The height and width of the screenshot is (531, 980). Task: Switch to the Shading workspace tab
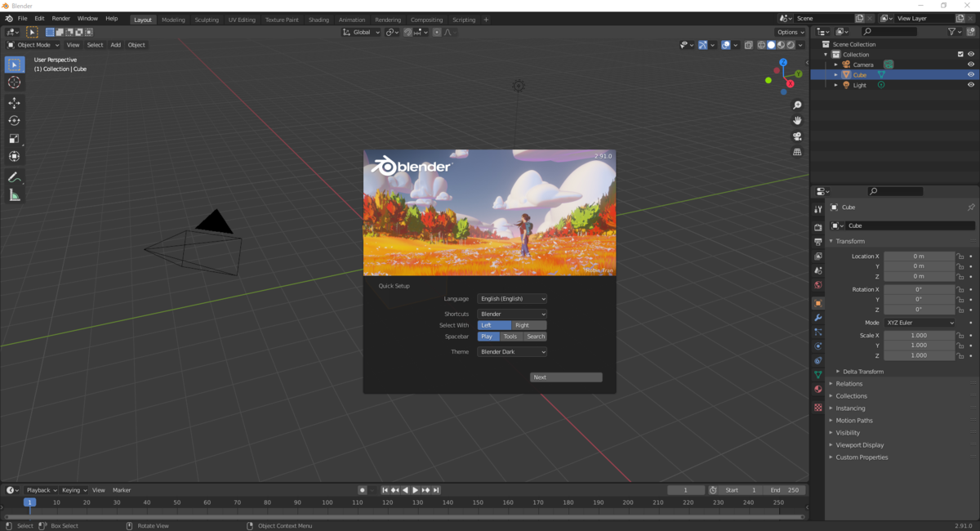click(x=318, y=20)
